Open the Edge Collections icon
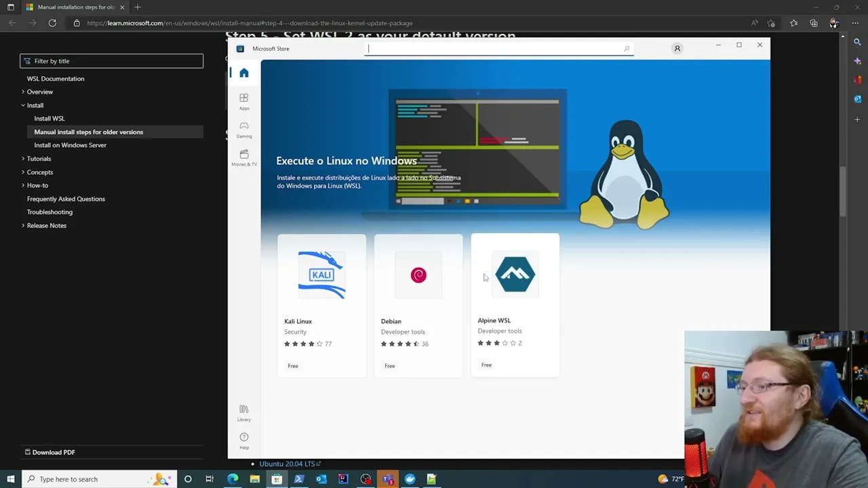Viewport: 868px width, 488px height. click(x=814, y=23)
